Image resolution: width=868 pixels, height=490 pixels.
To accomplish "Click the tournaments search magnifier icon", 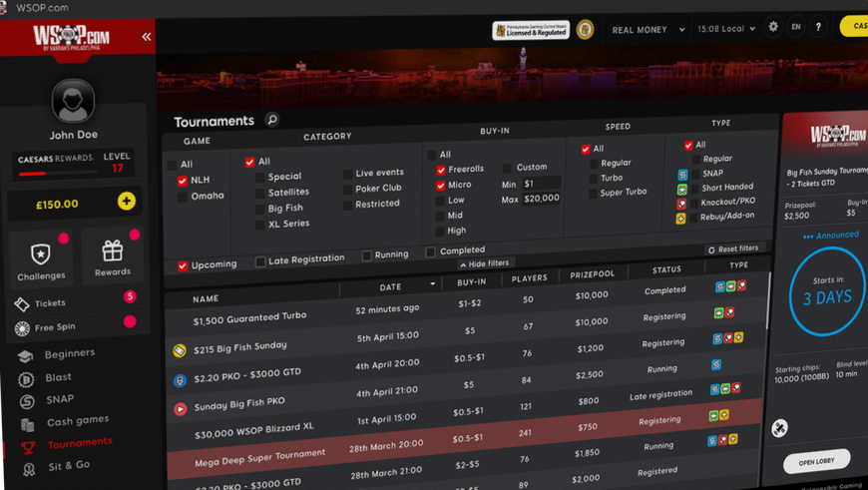I will 271,119.
